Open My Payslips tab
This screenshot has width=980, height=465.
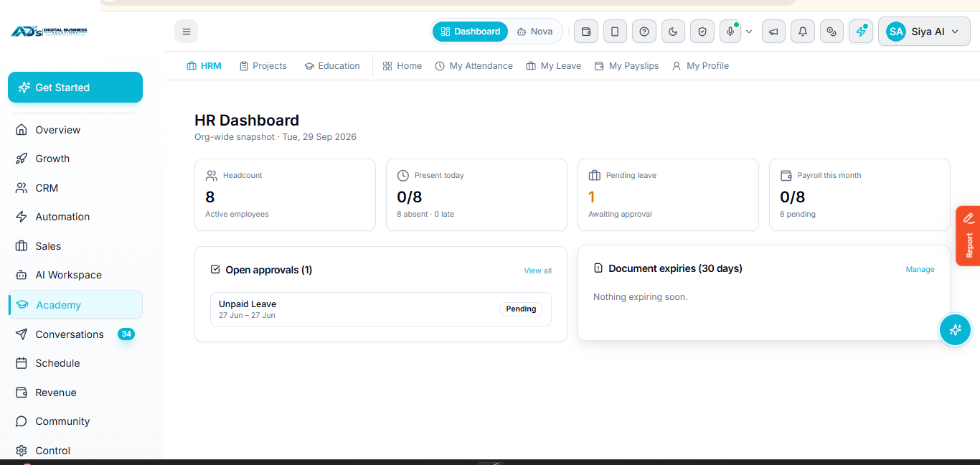coord(626,66)
